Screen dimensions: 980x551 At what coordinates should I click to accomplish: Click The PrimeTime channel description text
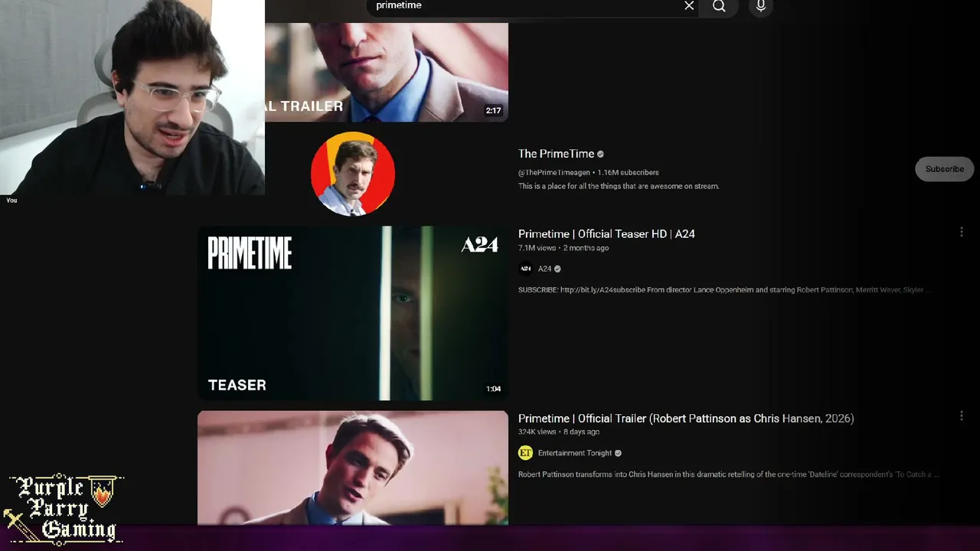[619, 186]
